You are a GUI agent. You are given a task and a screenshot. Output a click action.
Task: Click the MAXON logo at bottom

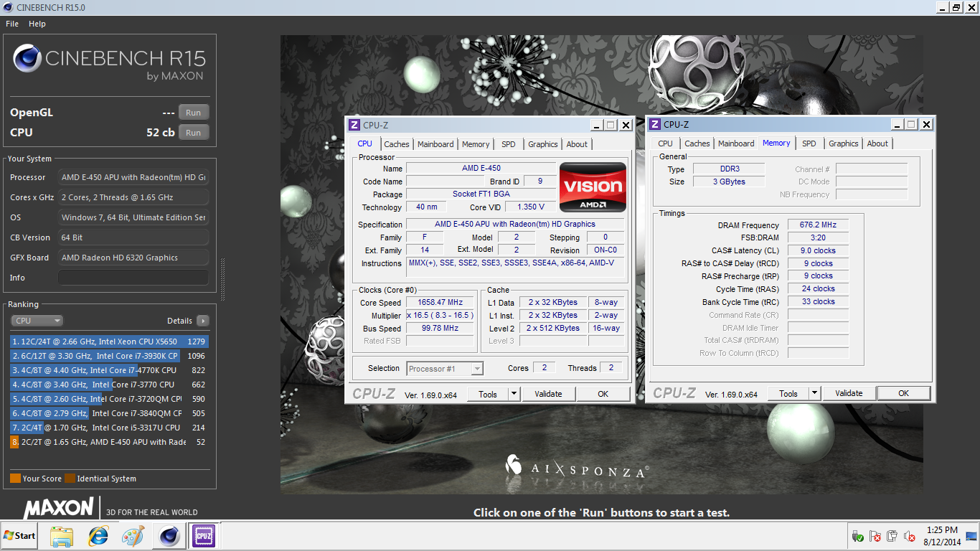pos(59,508)
